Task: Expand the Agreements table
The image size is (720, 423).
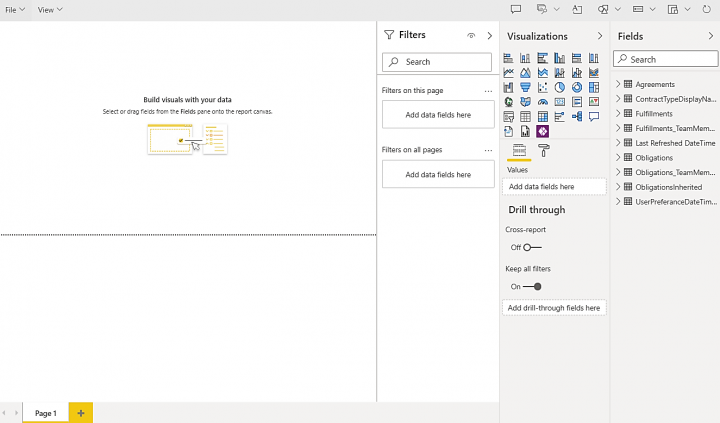Action: coord(618,84)
